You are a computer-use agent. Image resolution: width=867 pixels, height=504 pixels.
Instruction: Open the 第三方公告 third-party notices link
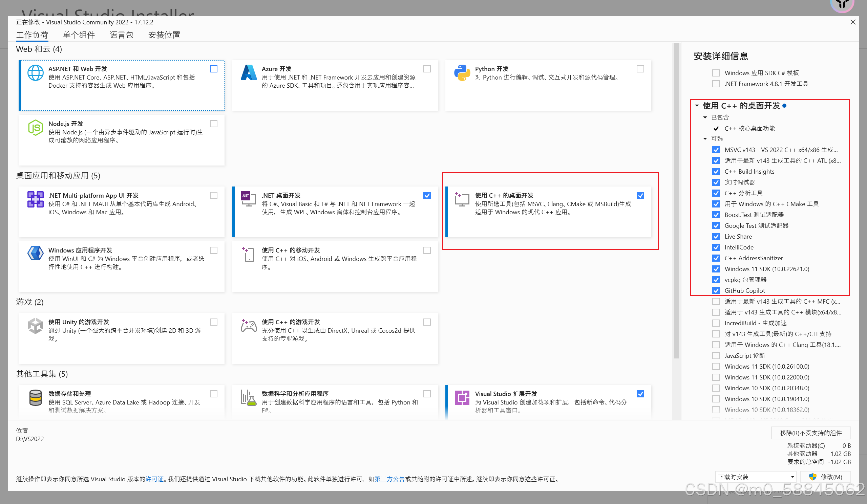[x=389, y=479]
